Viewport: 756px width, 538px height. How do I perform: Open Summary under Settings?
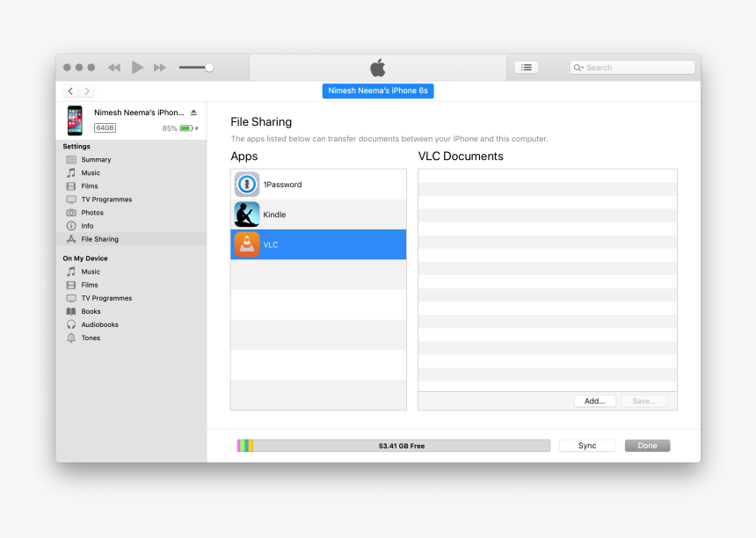pyautogui.click(x=131, y=160)
